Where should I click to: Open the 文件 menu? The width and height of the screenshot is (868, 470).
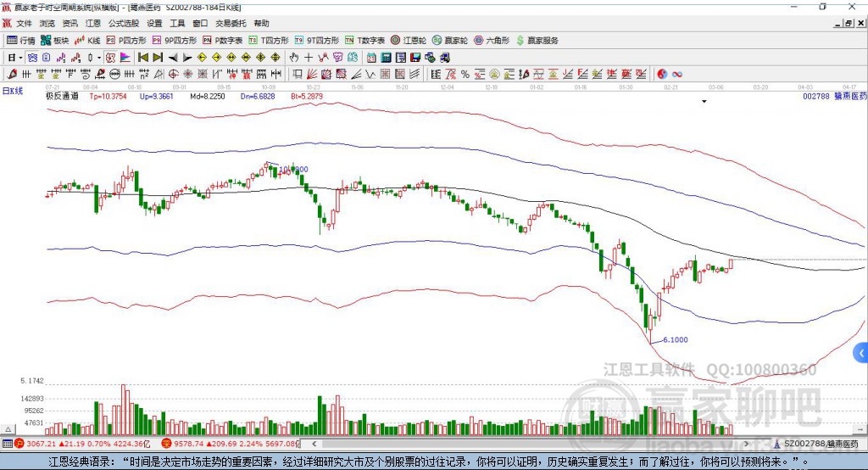(25, 23)
